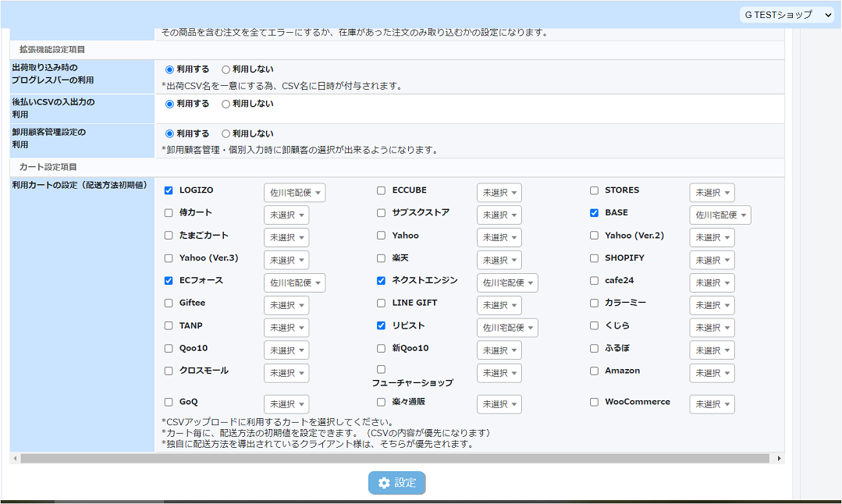Open the G TESTショップ shop selector
This screenshot has height=504, width=842.
pyautogui.click(x=787, y=15)
